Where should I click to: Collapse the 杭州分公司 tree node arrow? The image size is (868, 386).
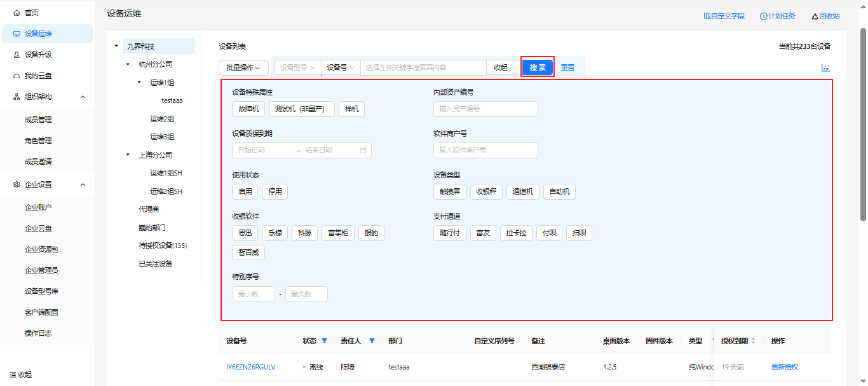[x=128, y=64]
